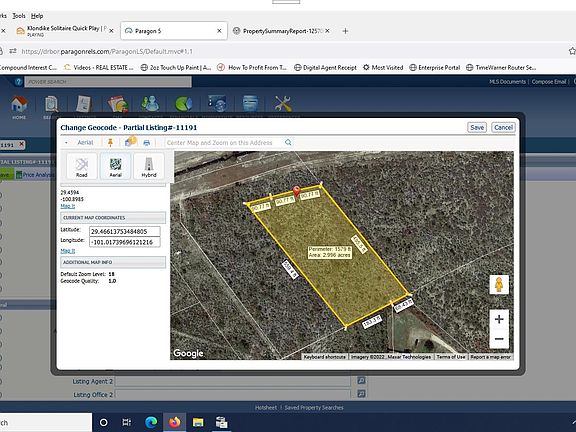Click into the Latitude coordinate field
Viewport: 576px width, 432px height.
[x=125, y=231]
